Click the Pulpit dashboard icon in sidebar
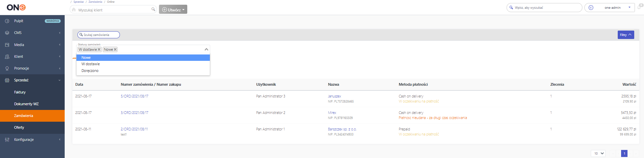 [7, 21]
